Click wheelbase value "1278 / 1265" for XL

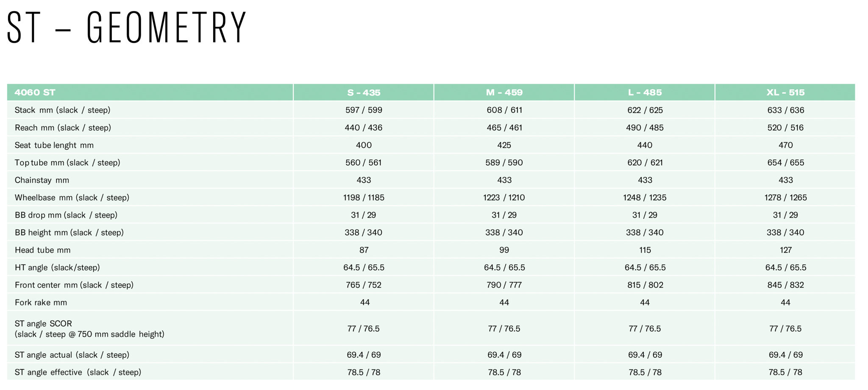(785, 198)
